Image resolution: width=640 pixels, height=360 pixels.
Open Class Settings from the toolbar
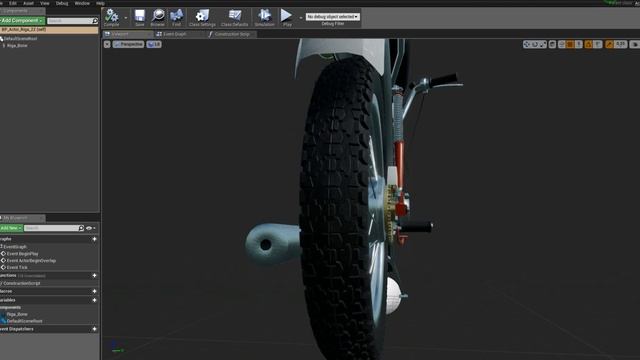pyautogui.click(x=202, y=18)
